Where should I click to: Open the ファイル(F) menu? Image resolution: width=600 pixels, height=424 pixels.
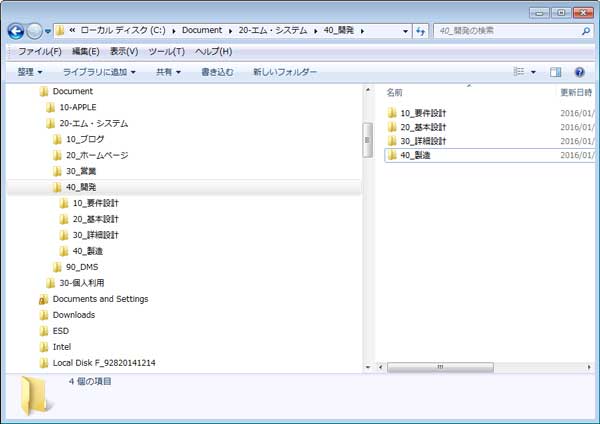40,51
